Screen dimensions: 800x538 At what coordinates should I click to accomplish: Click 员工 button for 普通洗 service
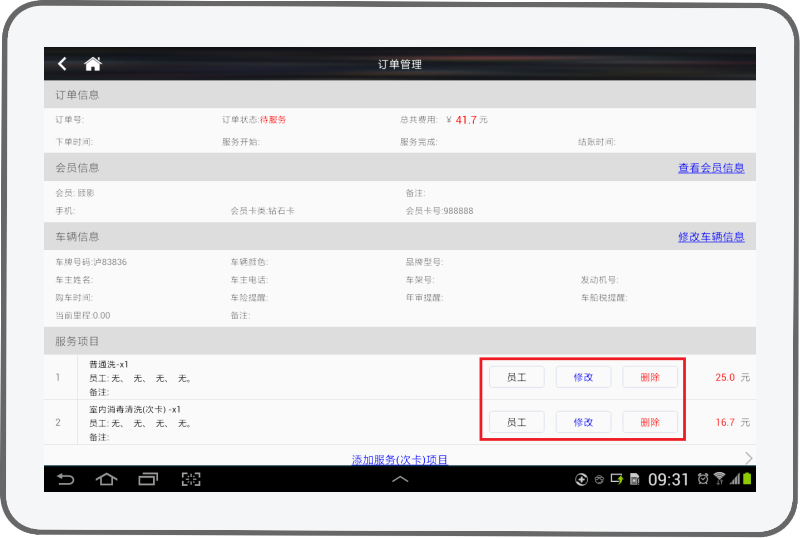tap(516, 377)
